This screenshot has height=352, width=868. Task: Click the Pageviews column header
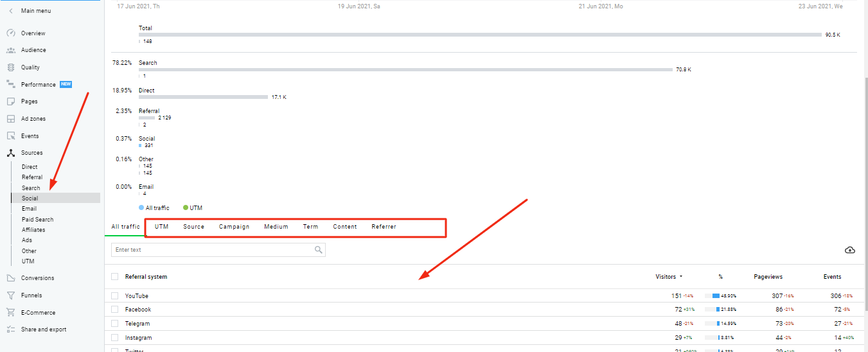pyautogui.click(x=768, y=277)
